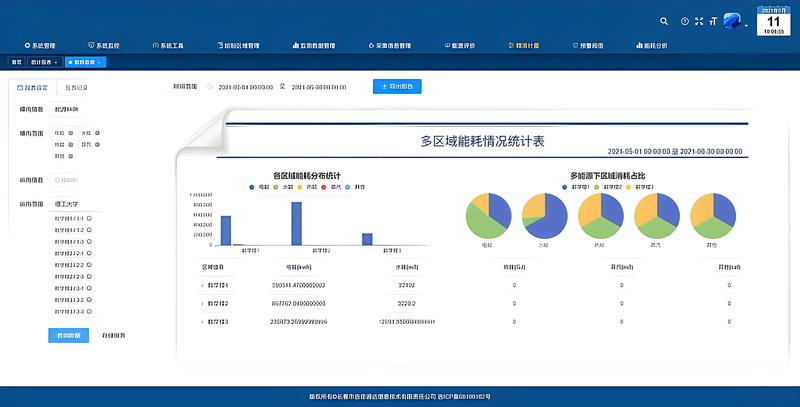This screenshot has width=800, height=407.
Task: Click the icon of the sixth top menu
Action: coord(371,45)
